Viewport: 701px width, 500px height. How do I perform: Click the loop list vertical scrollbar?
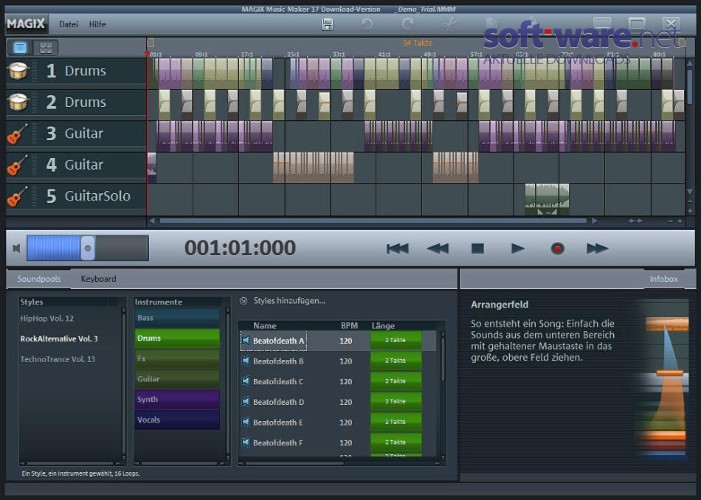[443, 358]
